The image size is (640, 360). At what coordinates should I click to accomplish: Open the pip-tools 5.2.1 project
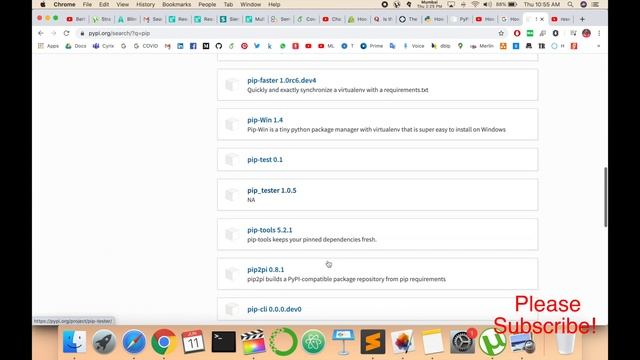(270, 230)
